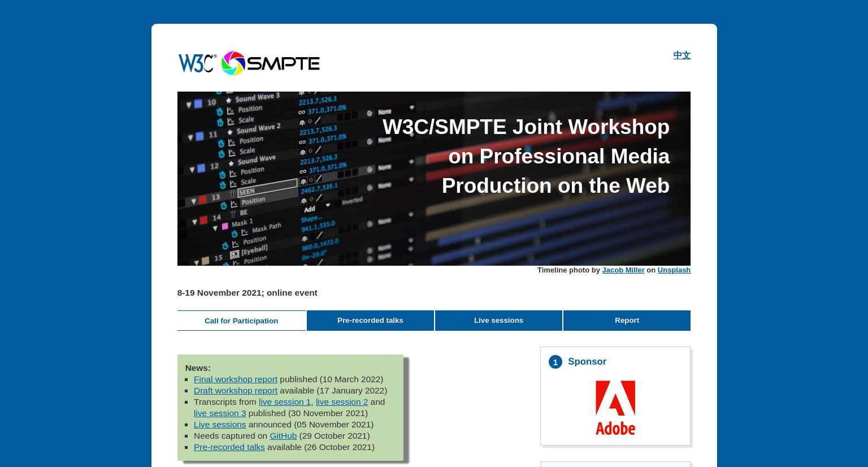
Task: Open the Pre-recorded talks tab
Action: pyautogui.click(x=370, y=321)
